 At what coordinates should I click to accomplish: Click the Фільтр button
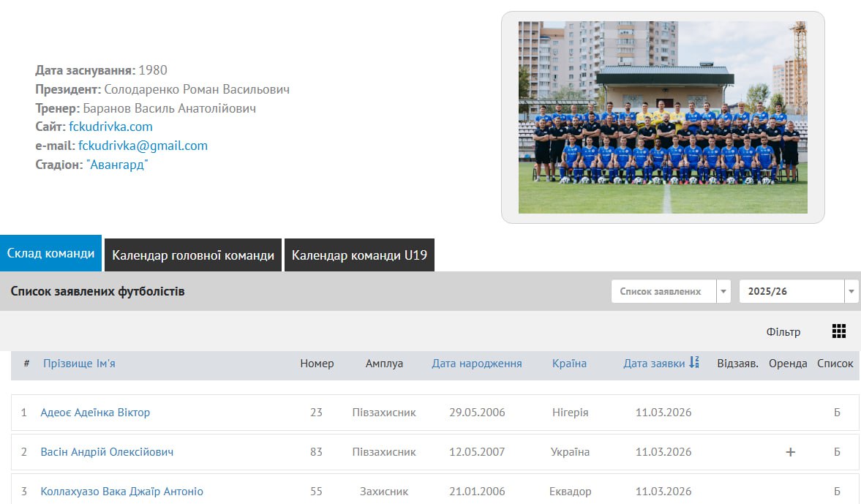click(x=783, y=332)
